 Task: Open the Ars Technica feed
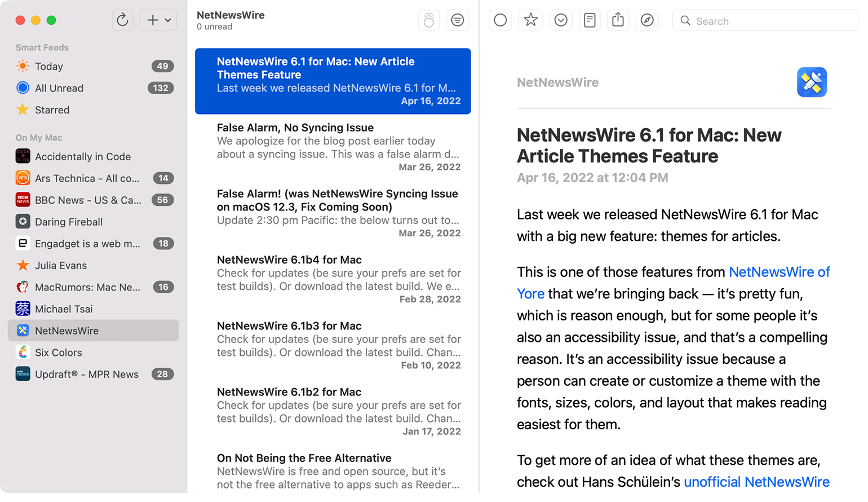pos(93,178)
